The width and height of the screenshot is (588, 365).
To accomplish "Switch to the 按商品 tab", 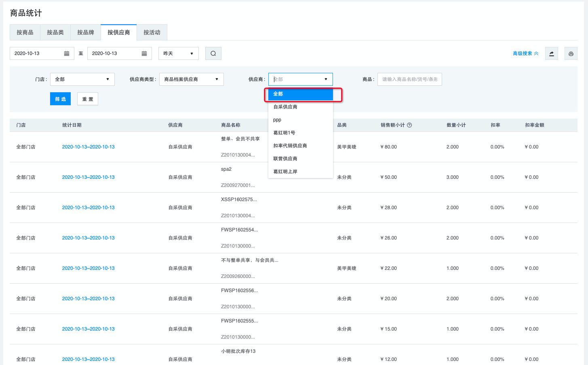I will click(x=25, y=32).
